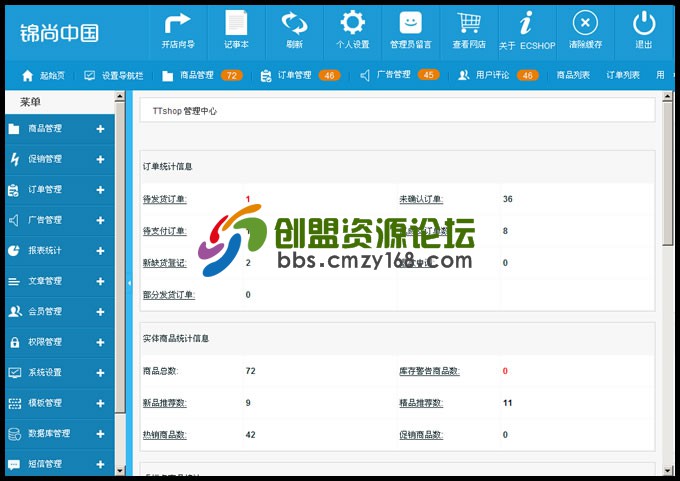Open the 新品推荐数 link
The image size is (680, 481).
(x=164, y=403)
